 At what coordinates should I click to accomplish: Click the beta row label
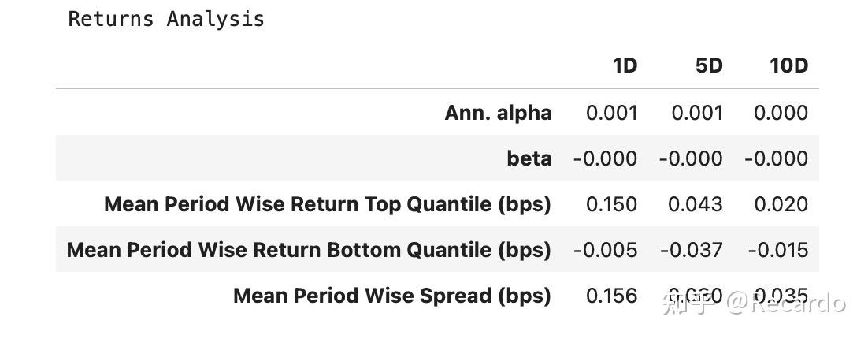529,158
